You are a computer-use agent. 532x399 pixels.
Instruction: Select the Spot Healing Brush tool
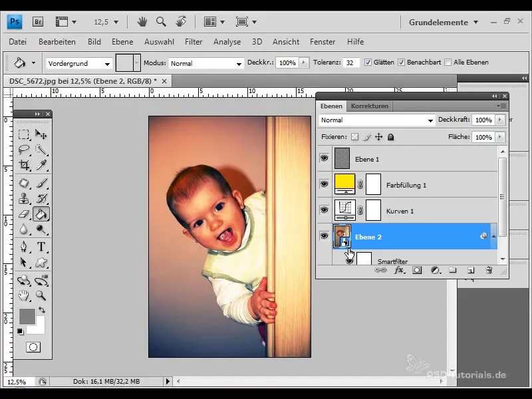(24, 184)
